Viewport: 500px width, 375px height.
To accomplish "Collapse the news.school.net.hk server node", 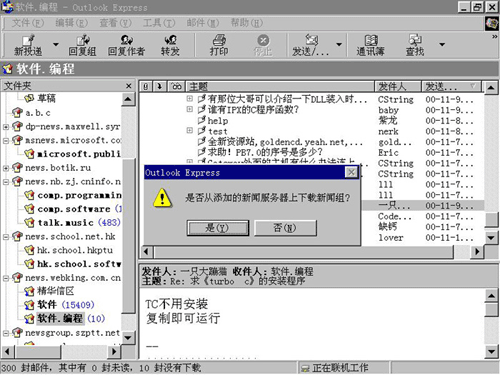I will pos(6,237).
